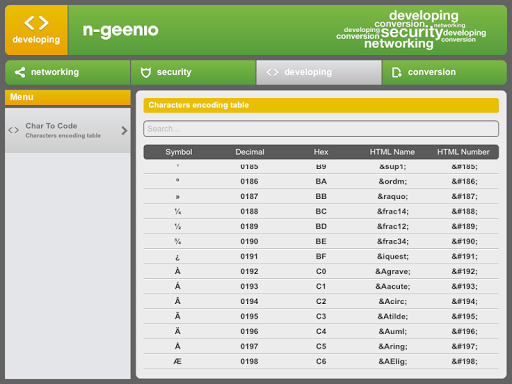
Task: Click the n-geenio logo text
Action: 120,31
